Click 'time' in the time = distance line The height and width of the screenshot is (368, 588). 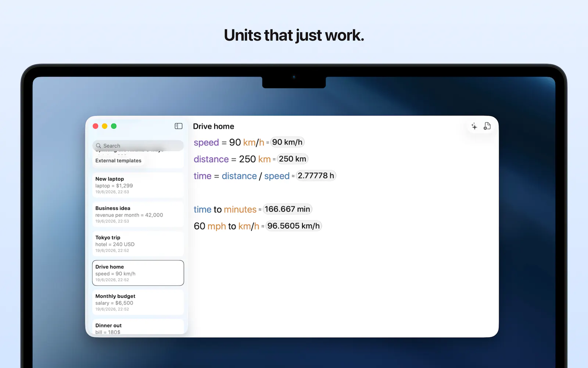[202, 176]
